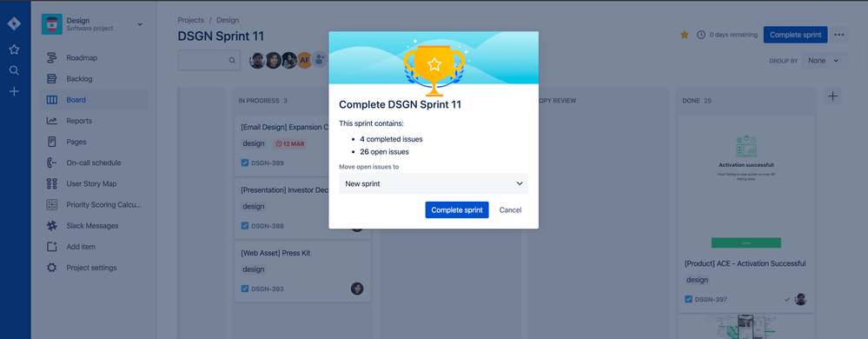Click the Add item icon
Viewport: 868px width, 339px height.
click(x=51, y=247)
